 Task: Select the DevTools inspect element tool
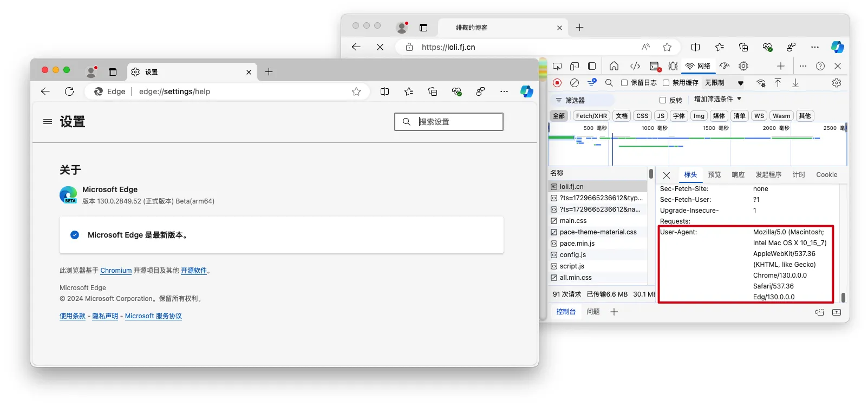[x=557, y=66]
